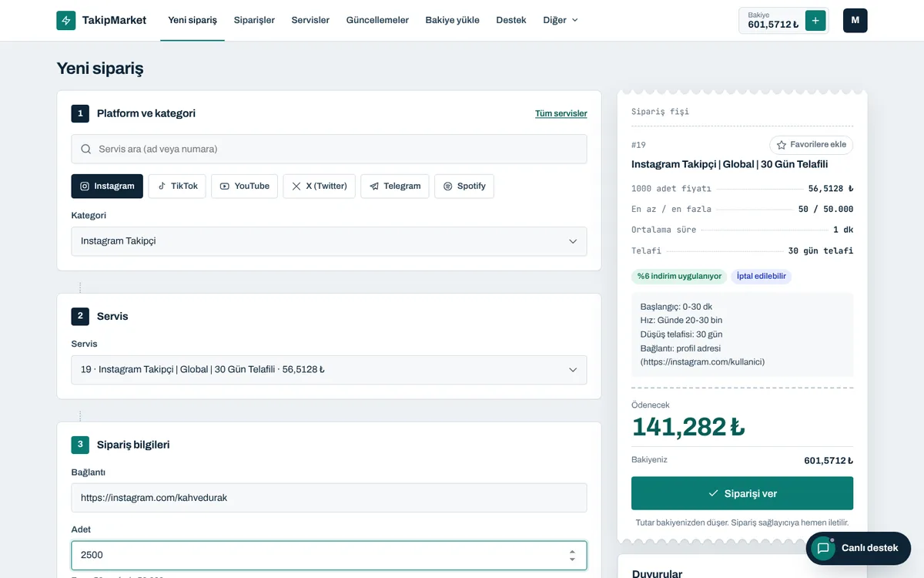The width and height of the screenshot is (924, 578).
Task: Open the Bakiye yükle tab
Action: click(452, 20)
